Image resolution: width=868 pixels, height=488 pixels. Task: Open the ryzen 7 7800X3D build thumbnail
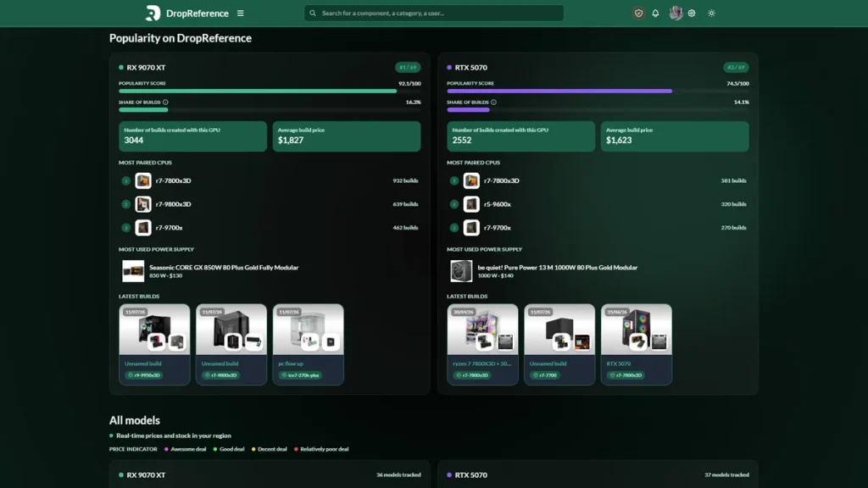482,330
